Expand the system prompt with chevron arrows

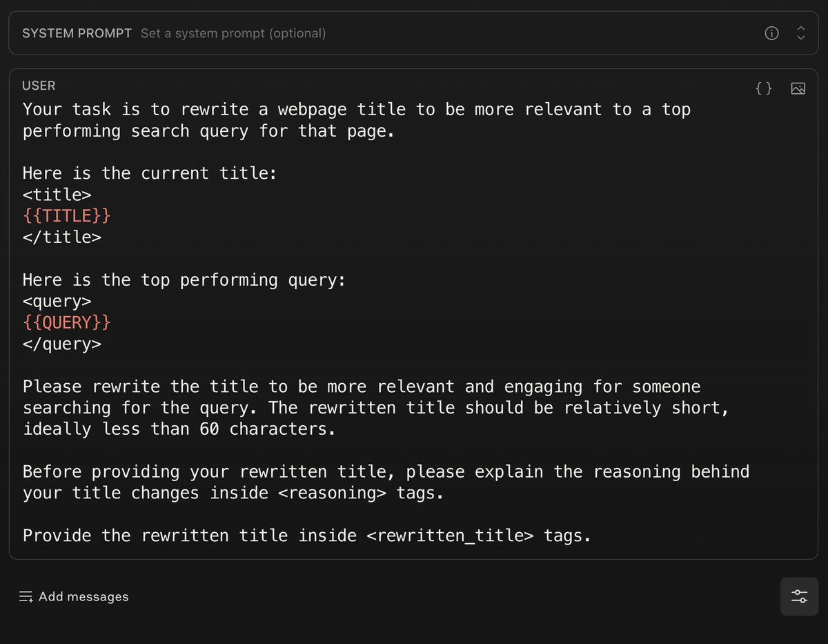(x=800, y=32)
